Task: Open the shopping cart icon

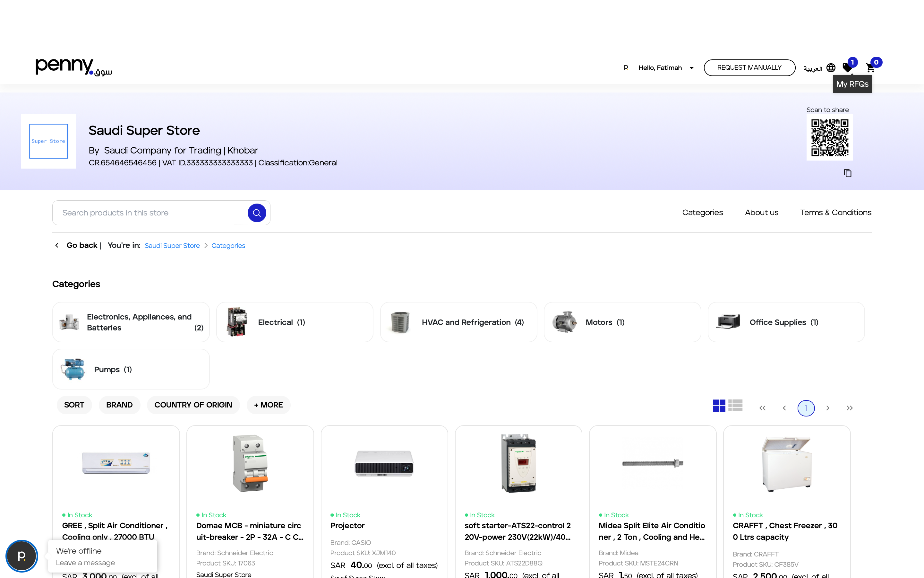Action: coord(870,68)
